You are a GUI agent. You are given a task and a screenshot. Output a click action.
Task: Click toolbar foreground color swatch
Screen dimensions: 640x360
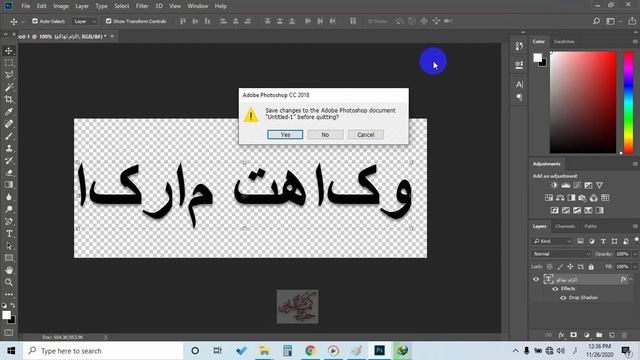6,315
